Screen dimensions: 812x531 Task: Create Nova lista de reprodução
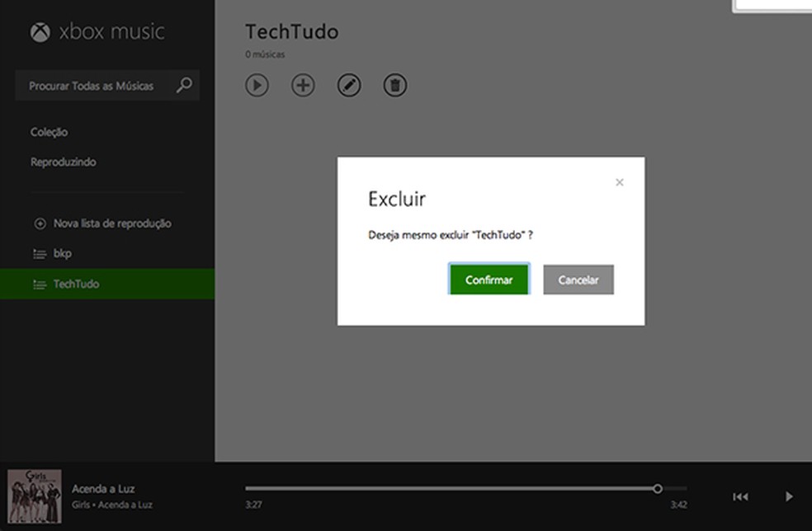(x=102, y=223)
